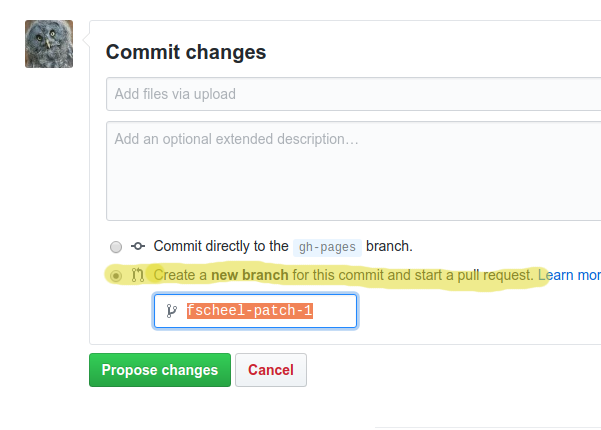The image size is (601, 430).
Task: Click the red Cancel button
Action: [271, 370]
